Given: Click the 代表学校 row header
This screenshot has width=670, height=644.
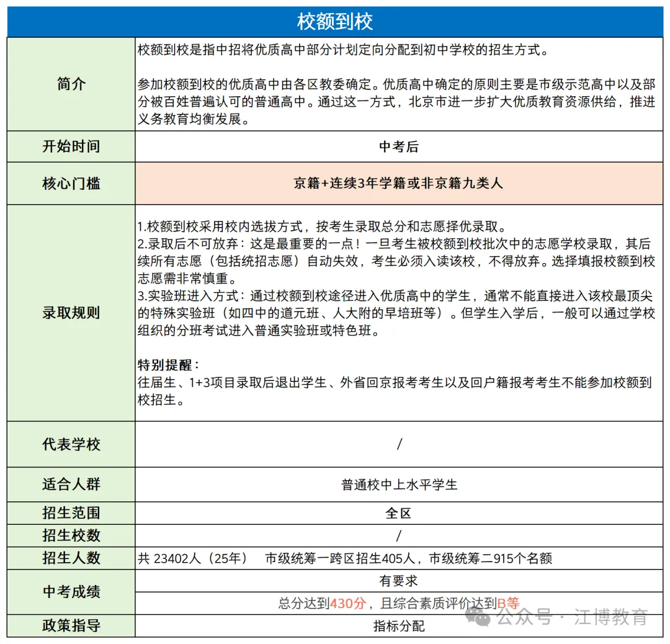Looking at the screenshot, I should 70,444.
